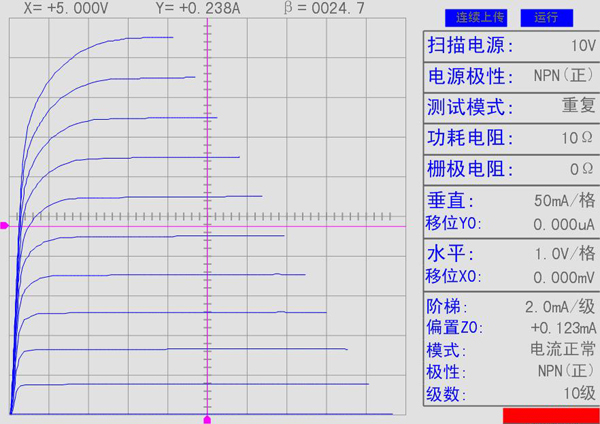Change the 级数 10级 step count
Viewport: 600px width, 424px height.
click(x=511, y=394)
